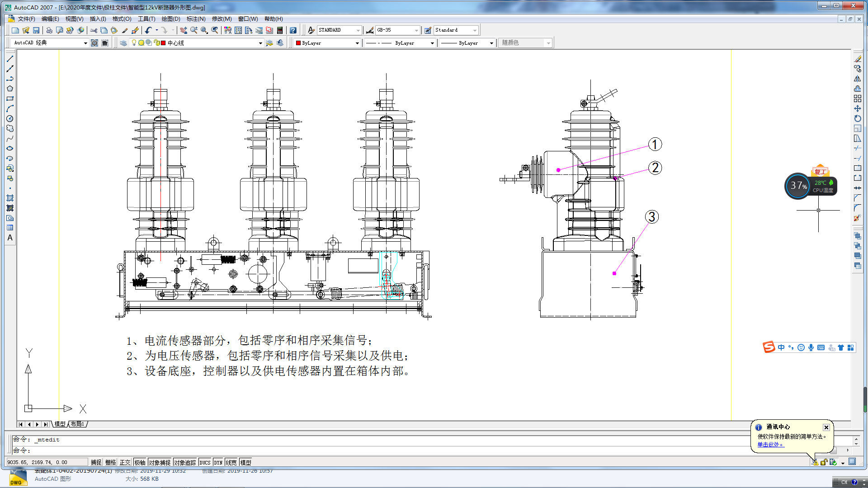Click the Save drawing icon
The width and height of the screenshot is (868, 488).
click(x=36, y=30)
